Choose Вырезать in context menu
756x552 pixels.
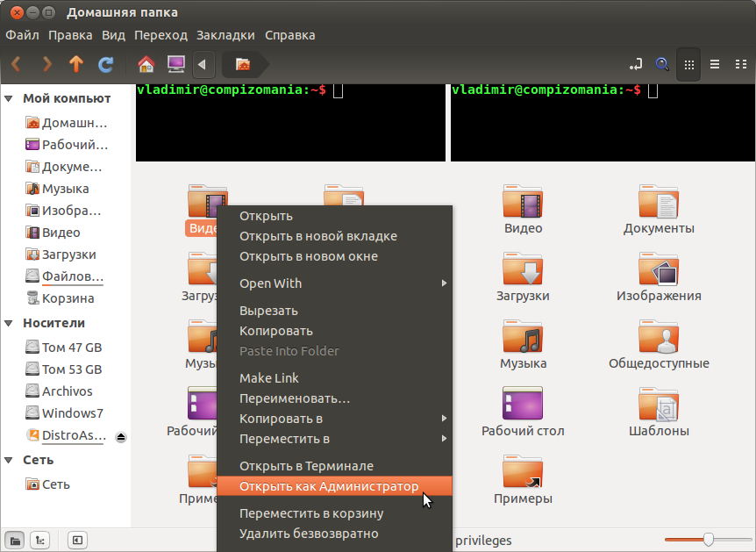pyautogui.click(x=335, y=311)
